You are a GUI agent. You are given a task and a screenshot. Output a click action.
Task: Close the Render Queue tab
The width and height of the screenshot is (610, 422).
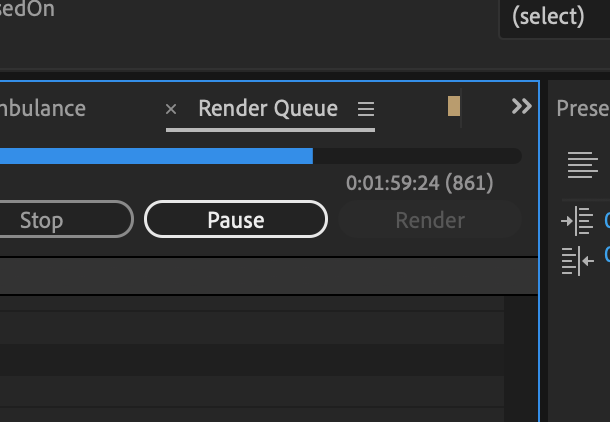[171, 109]
